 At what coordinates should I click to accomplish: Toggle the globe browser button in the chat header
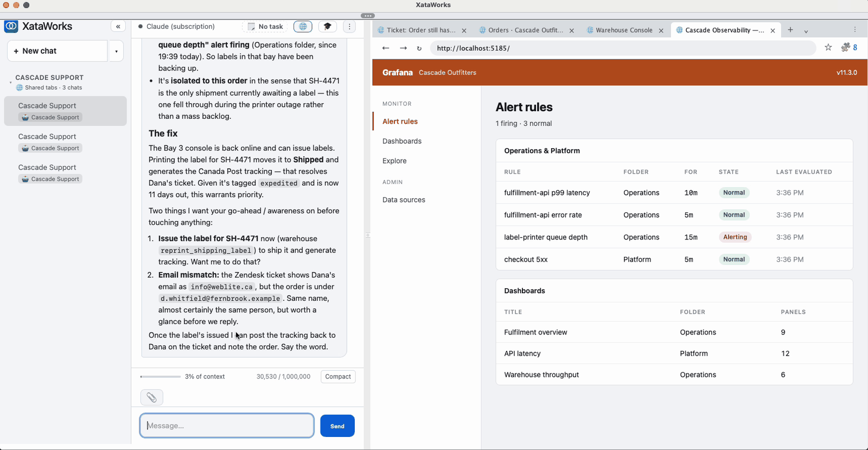point(303,26)
